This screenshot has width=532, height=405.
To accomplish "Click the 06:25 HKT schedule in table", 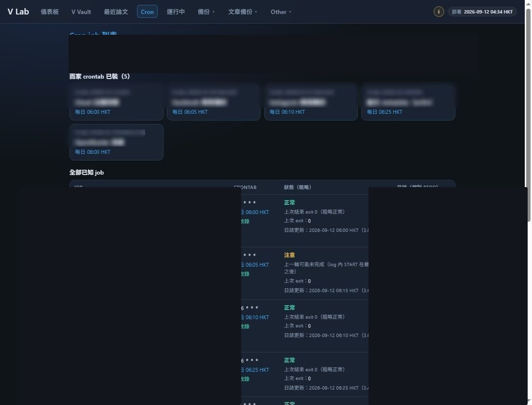I will 255,370.
